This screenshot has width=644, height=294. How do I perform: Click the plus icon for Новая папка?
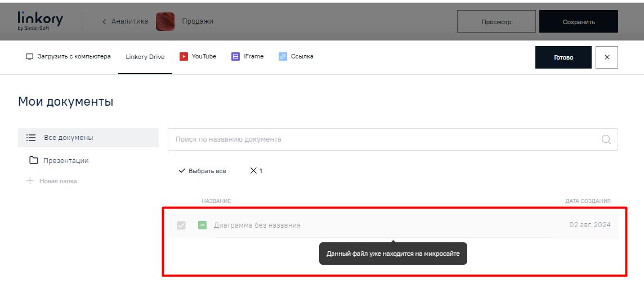(x=30, y=181)
